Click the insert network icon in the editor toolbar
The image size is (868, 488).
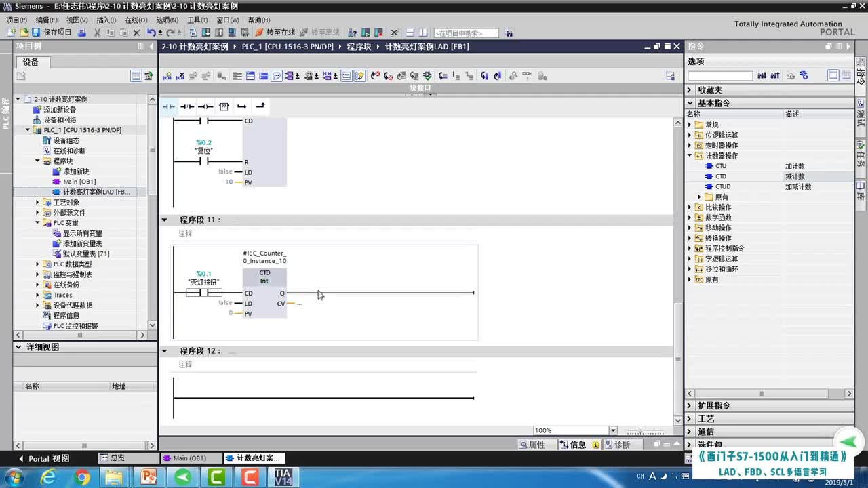click(x=167, y=76)
